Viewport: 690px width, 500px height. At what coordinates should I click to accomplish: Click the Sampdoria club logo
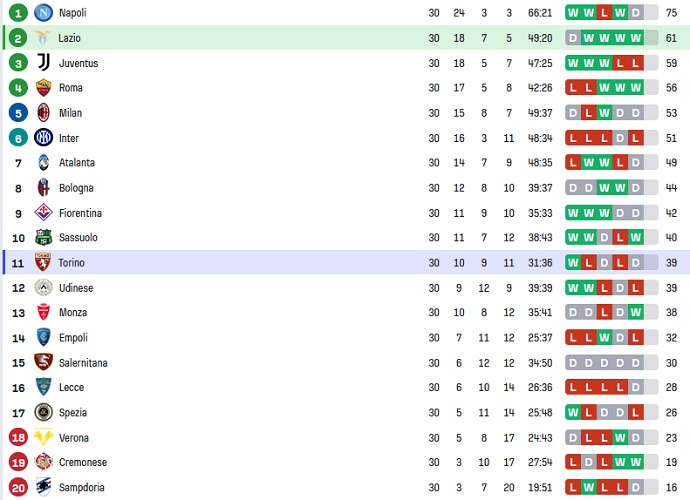(43, 488)
